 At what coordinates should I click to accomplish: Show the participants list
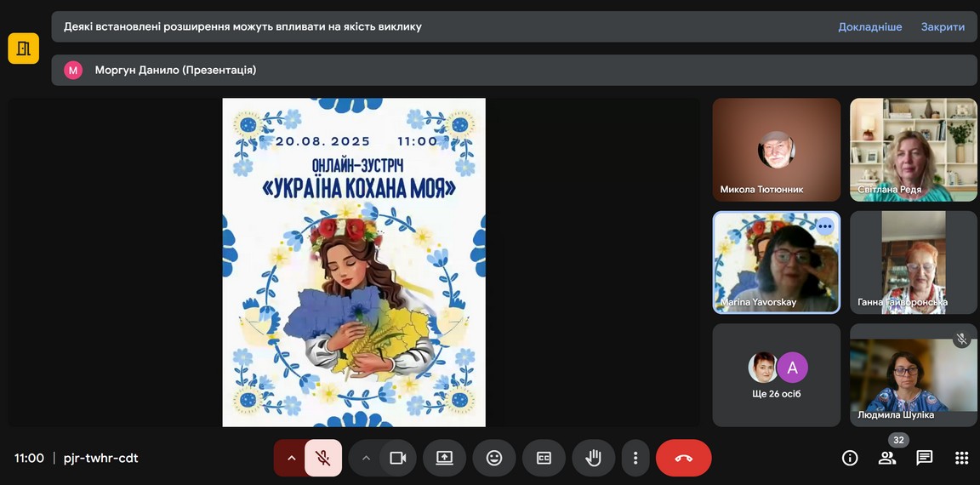point(887,458)
